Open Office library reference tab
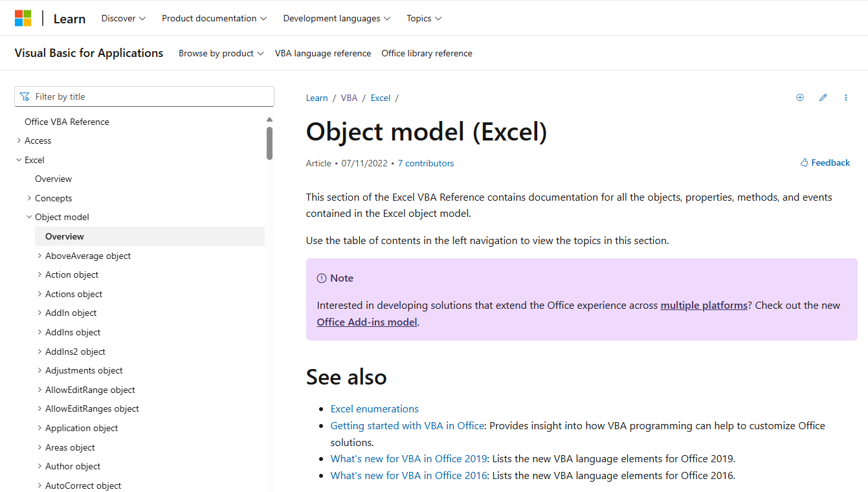This screenshot has width=868, height=492. point(427,53)
